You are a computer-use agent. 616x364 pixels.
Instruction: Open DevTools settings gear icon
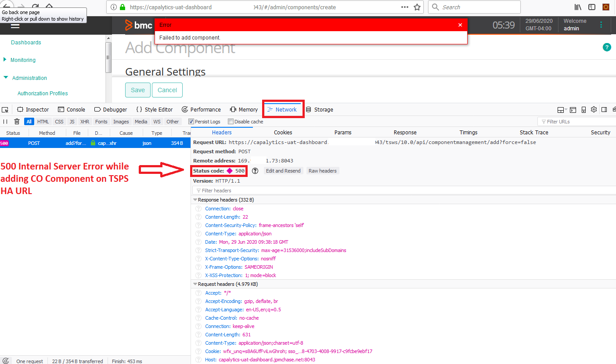click(x=594, y=110)
